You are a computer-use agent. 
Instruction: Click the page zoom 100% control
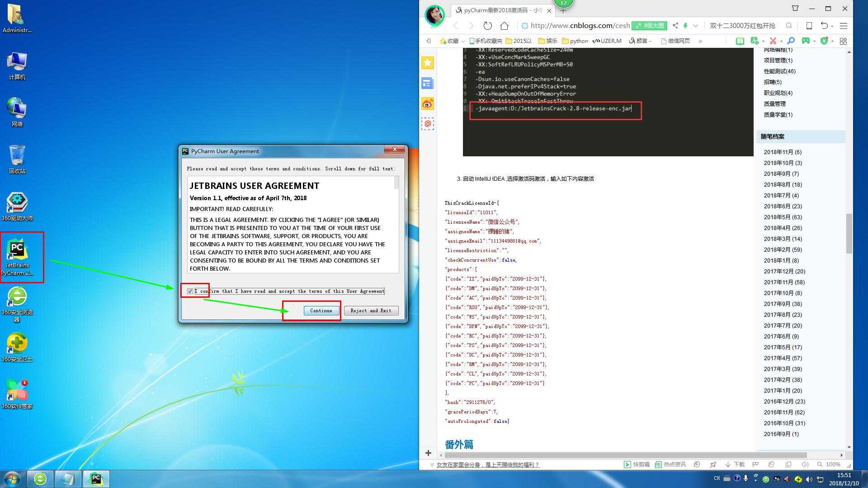click(x=829, y=465)
